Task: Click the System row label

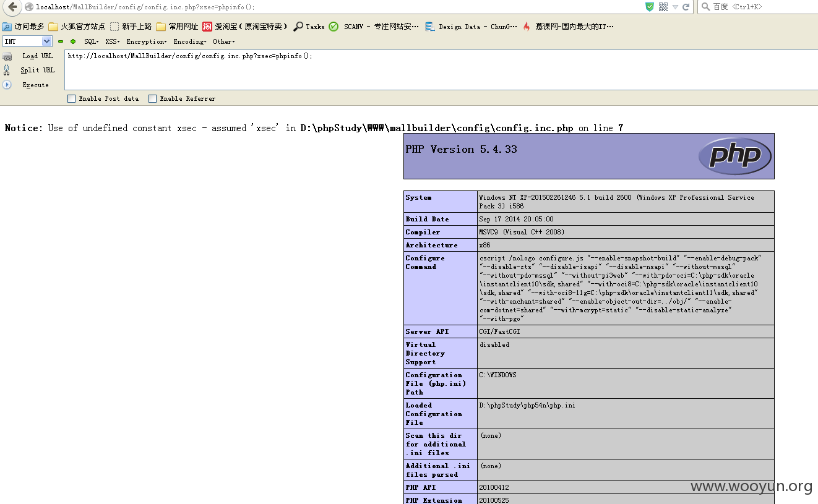Action: click(419, 198)
